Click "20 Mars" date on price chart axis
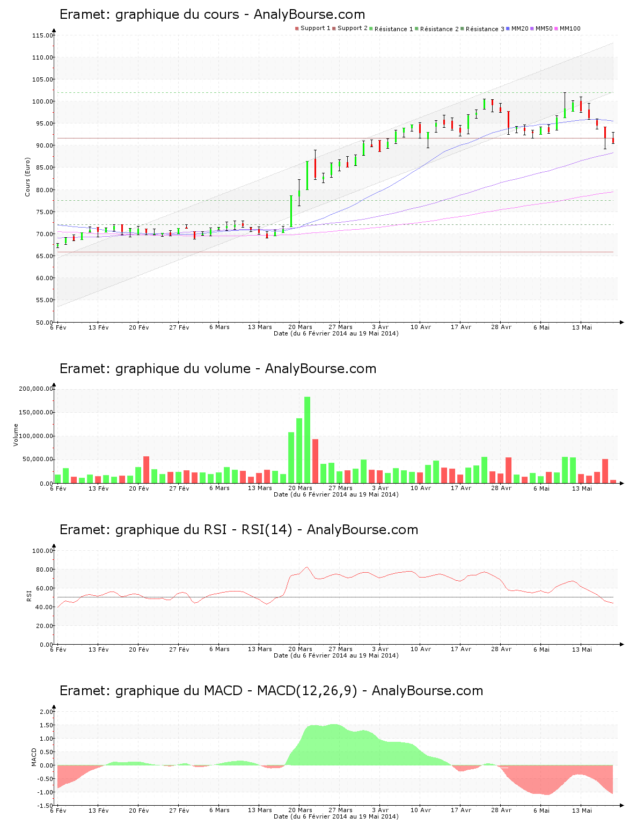644x832 pixels. [300, 327]
